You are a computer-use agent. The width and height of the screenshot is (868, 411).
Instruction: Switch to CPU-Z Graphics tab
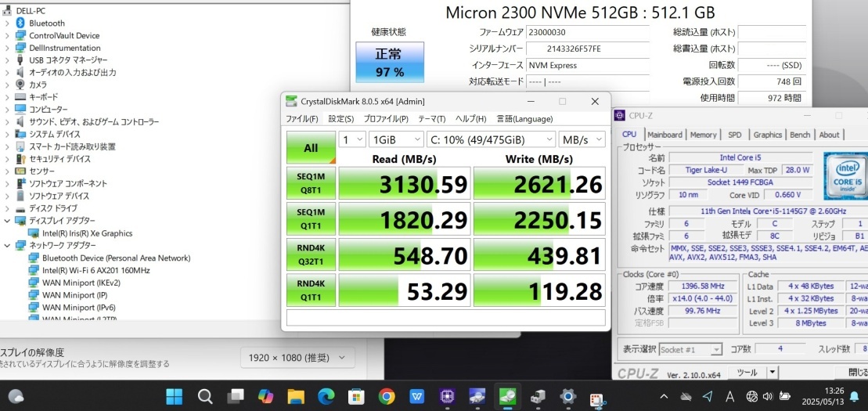pos(768,135)
